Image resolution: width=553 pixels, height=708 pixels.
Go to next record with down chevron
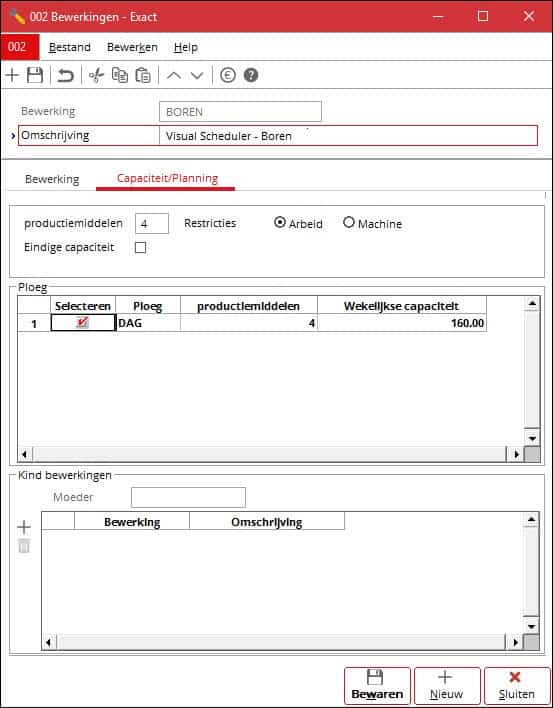click(x=197, y=75)
